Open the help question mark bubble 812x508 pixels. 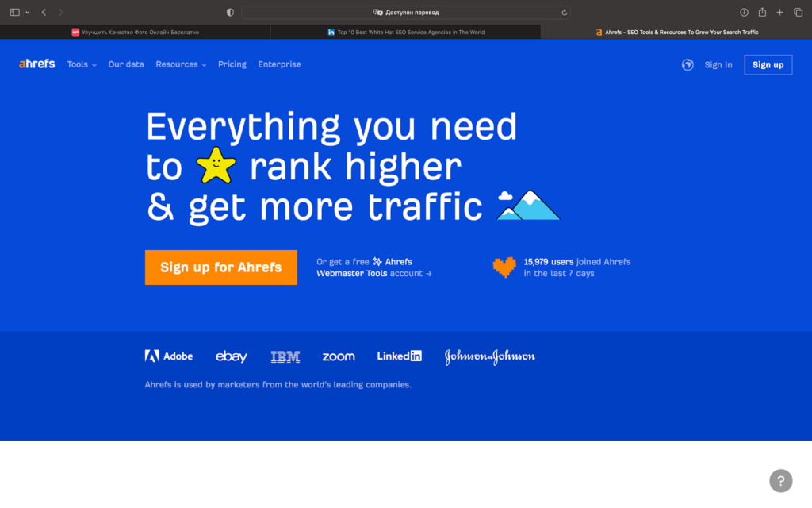(780, 480)
